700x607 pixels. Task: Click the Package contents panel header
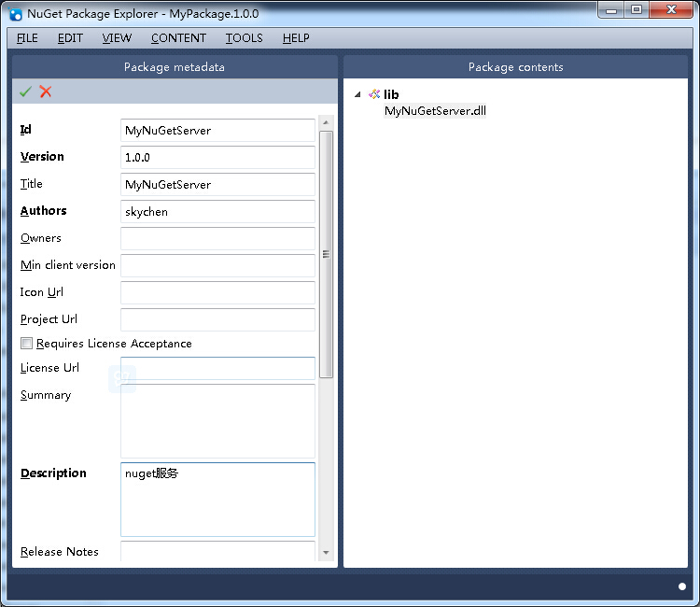(515, 67)
